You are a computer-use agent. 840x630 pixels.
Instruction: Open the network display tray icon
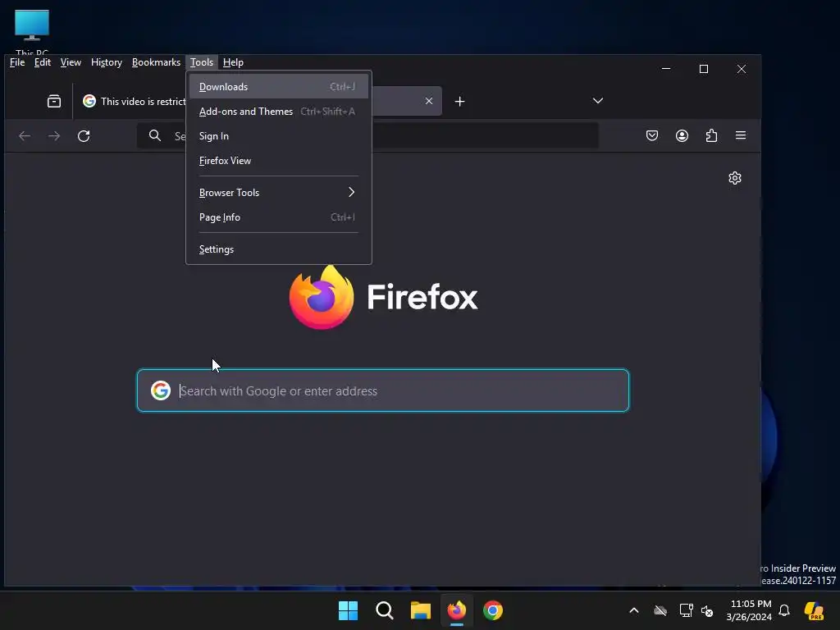687,610
